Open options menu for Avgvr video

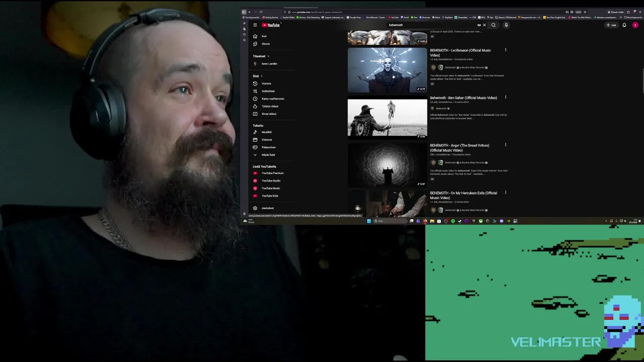(506, 145)
